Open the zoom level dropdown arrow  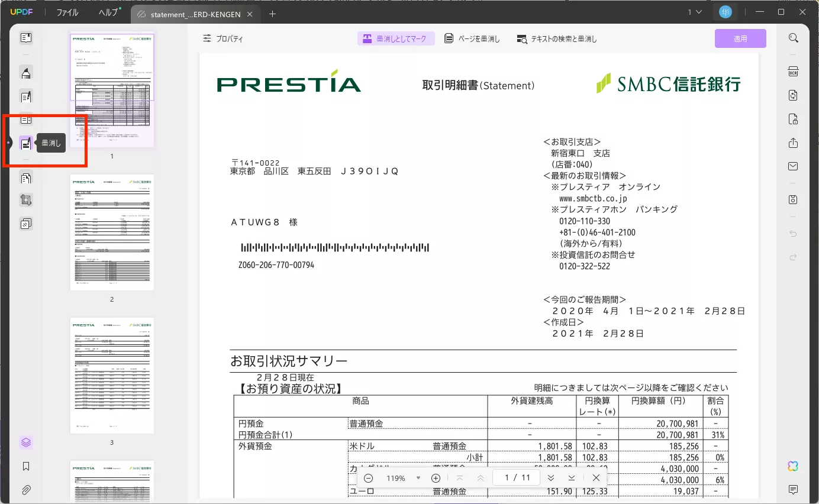[418, 478]
